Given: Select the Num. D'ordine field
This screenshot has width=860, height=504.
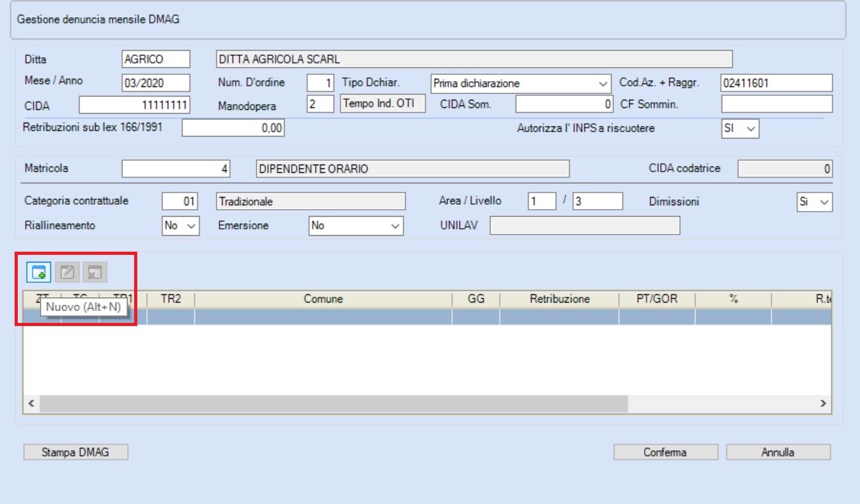Looking at the screenshot, I should (320, 83).
